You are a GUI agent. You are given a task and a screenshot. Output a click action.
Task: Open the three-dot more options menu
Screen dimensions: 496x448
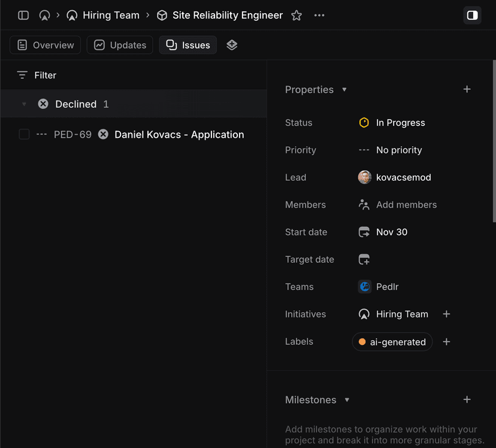319,16
